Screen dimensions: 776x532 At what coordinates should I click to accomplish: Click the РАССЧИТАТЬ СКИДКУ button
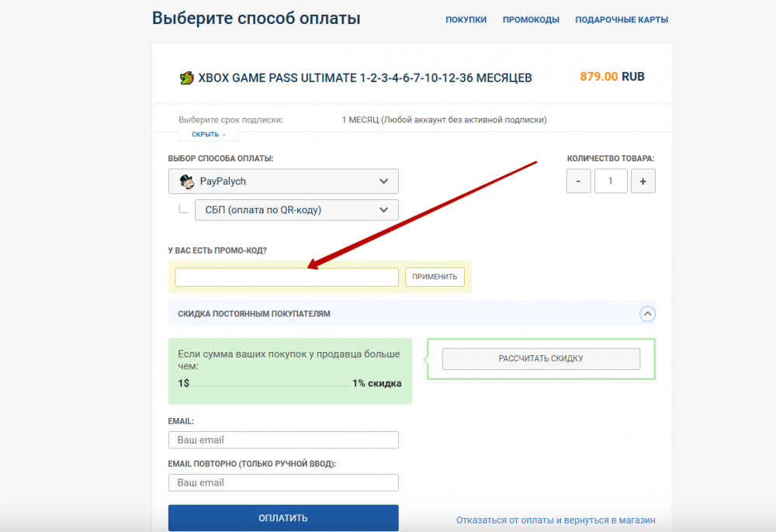pyautogui.click(x=541, y=359)
